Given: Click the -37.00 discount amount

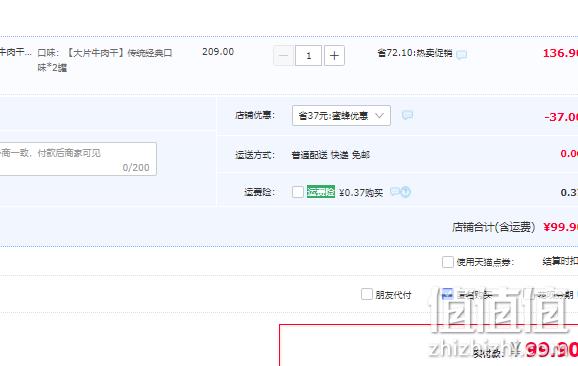Looking at the screenshot, I should click(561, 117).
